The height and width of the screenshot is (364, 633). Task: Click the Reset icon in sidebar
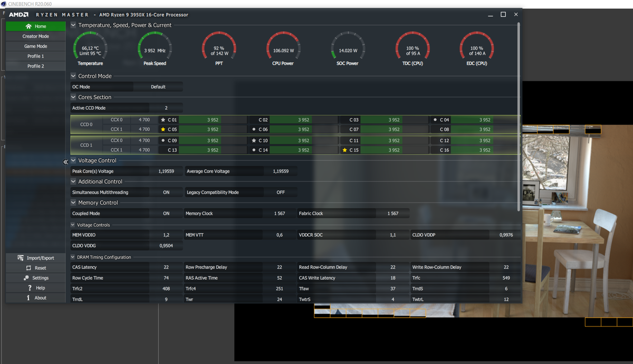point(28,268)
